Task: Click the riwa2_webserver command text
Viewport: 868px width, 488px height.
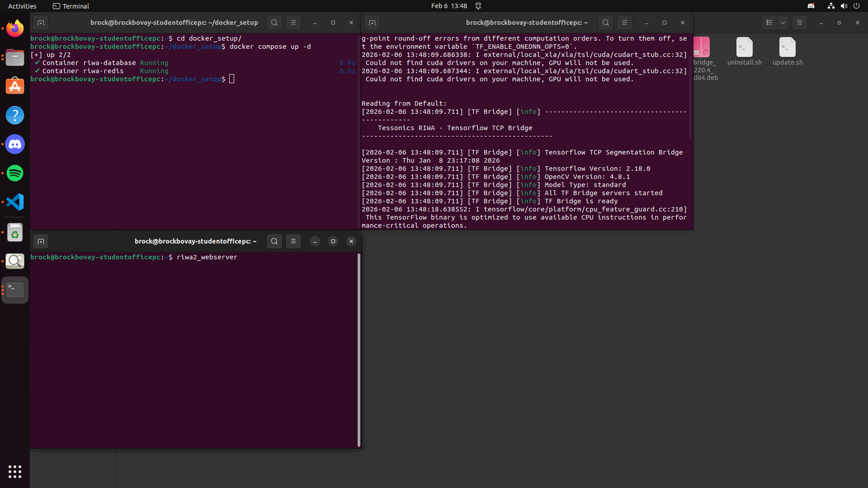Action: pos(207,257)
